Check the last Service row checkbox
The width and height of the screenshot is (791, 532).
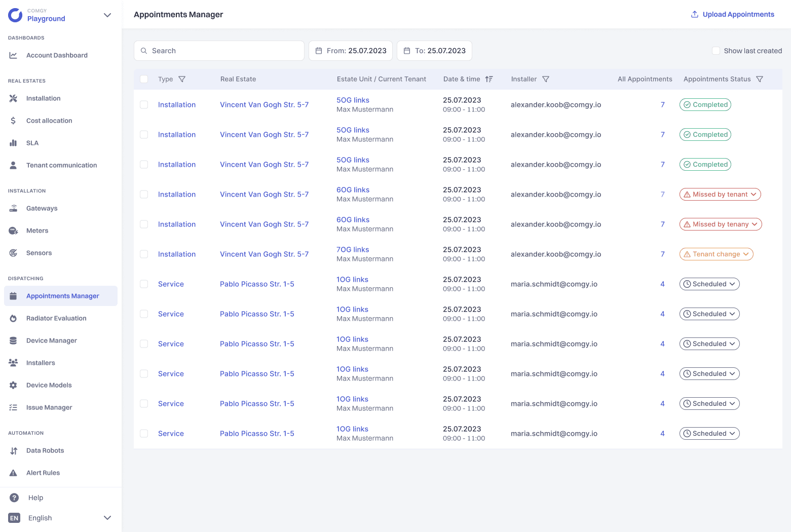pyautogui.click(x=144, y=433)
